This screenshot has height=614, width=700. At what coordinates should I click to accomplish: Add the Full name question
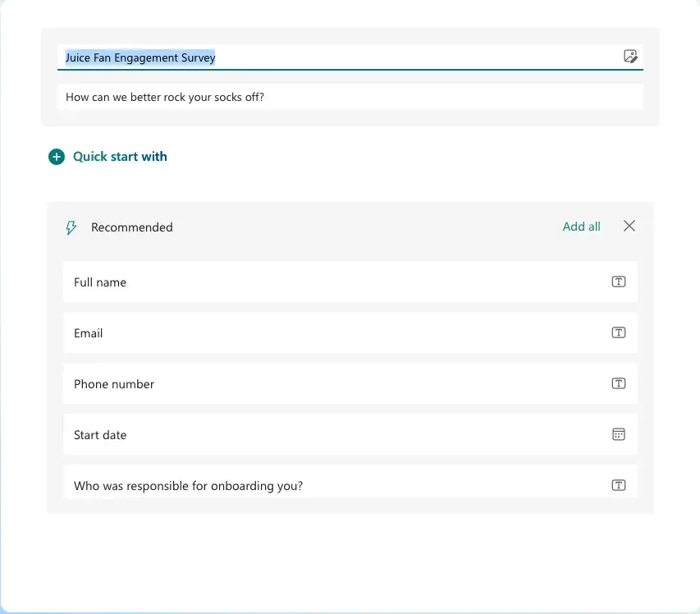(328, 282)
